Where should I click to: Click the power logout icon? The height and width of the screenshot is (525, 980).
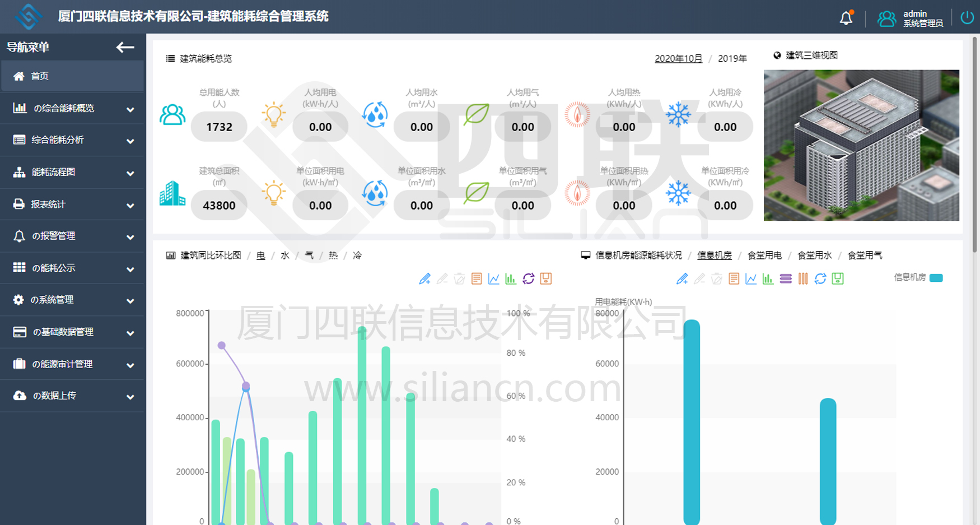pos(967,17)
